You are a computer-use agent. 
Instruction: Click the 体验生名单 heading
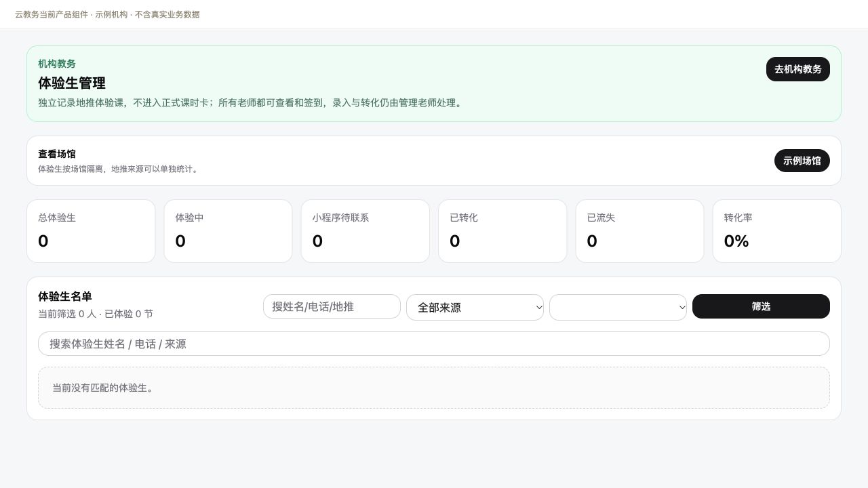pos(65,296)
